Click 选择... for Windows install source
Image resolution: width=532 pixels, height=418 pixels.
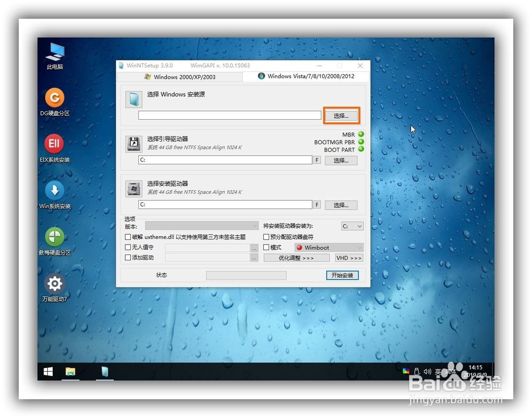341,116
